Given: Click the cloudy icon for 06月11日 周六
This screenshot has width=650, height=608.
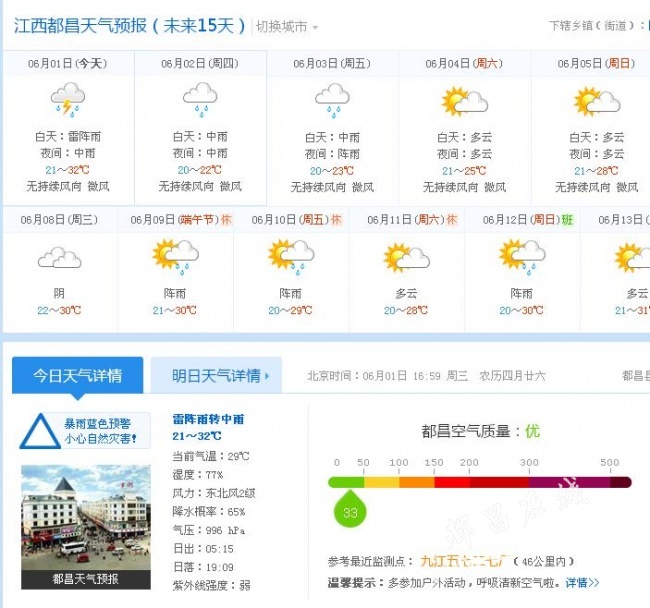Looking at the screenshot, I should tap(407, 257).
